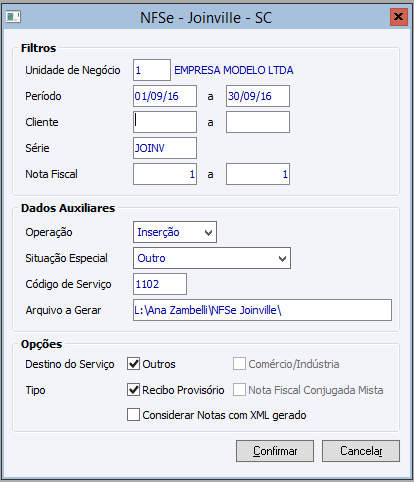Click the Arquivo a Gerar label
The width and height of the screenshot is (414, 482).
point(63,310)
